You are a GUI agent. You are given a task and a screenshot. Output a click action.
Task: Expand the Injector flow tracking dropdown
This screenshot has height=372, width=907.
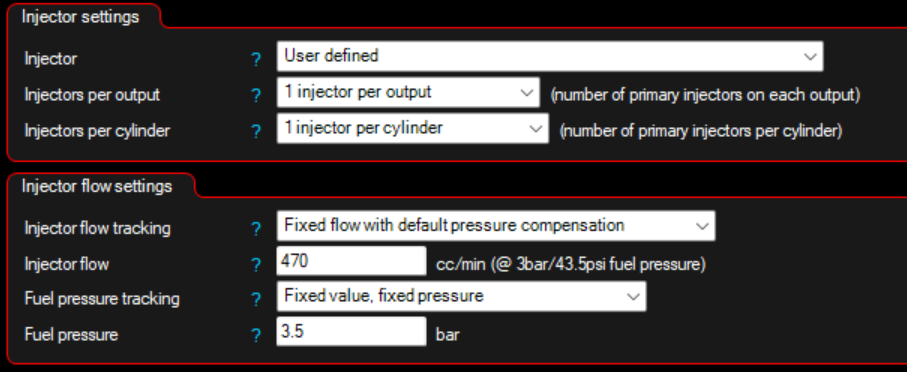[496, 226]
